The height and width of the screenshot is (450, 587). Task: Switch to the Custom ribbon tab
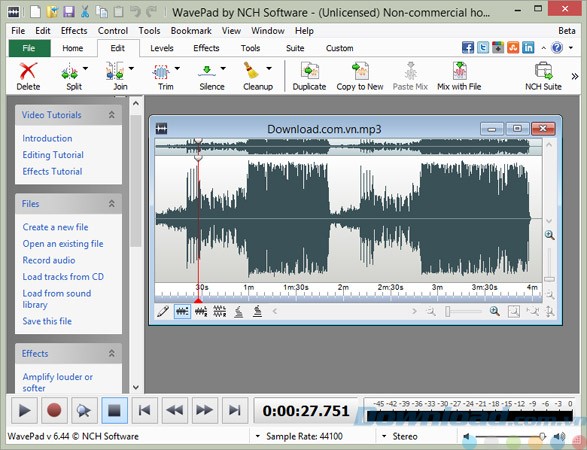click(x=340, y=48)
